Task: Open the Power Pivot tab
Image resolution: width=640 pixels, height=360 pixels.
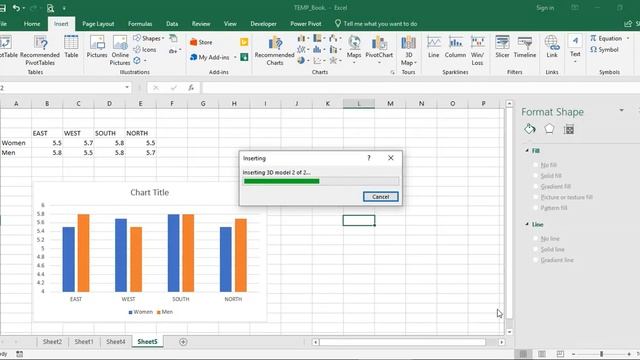Action: pos(306,24)
